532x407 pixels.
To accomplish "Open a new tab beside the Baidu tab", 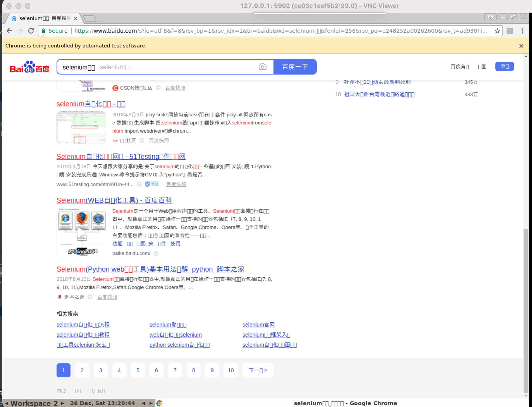I will coord(90,18).
